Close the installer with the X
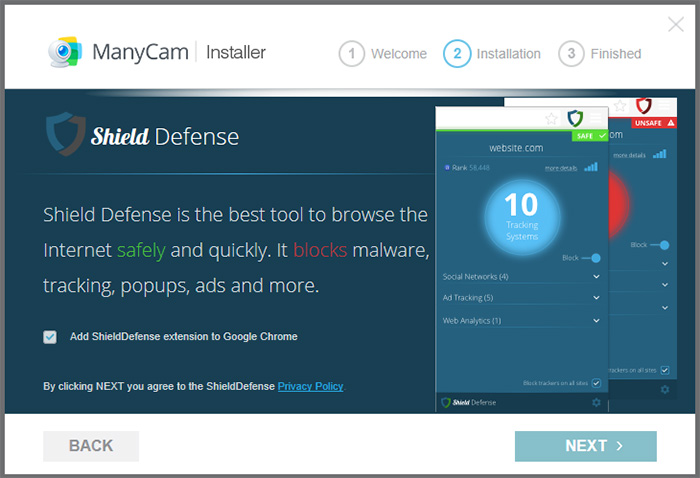This screenshot has height=478, width=700. point(676,24)
